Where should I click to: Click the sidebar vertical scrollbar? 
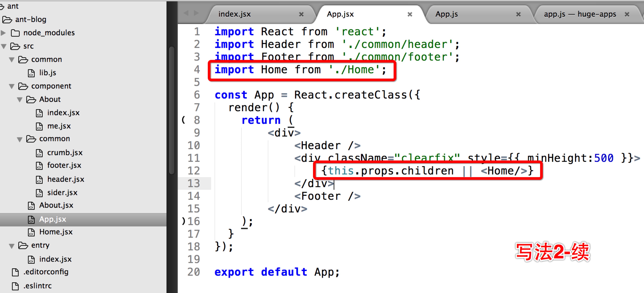(x=172, y=110)
